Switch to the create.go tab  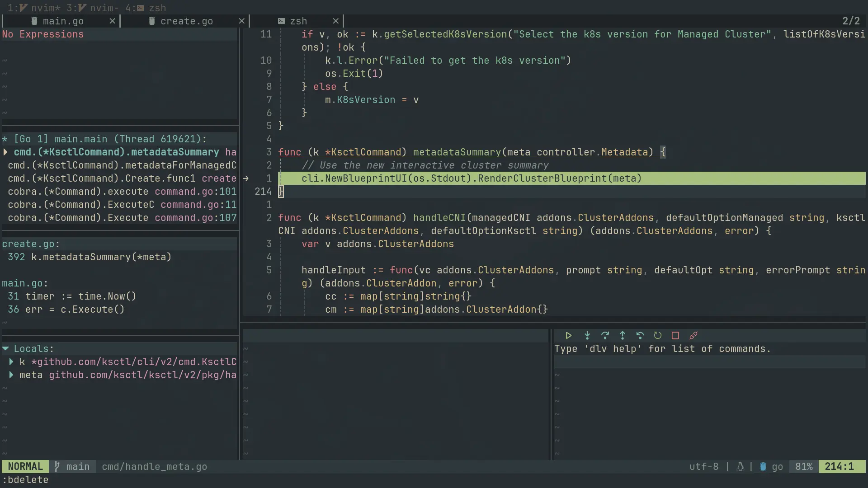186,21
